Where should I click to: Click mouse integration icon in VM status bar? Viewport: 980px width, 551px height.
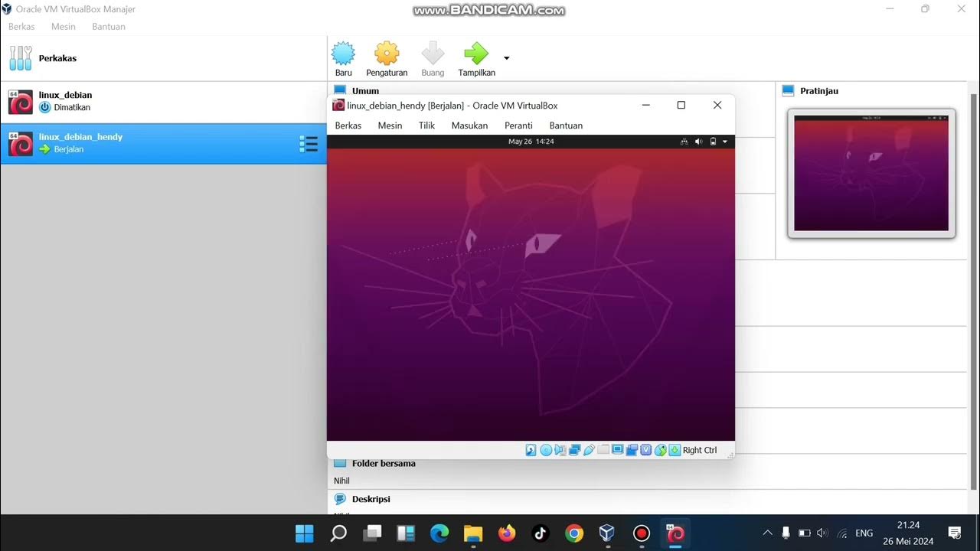point(661,450)
